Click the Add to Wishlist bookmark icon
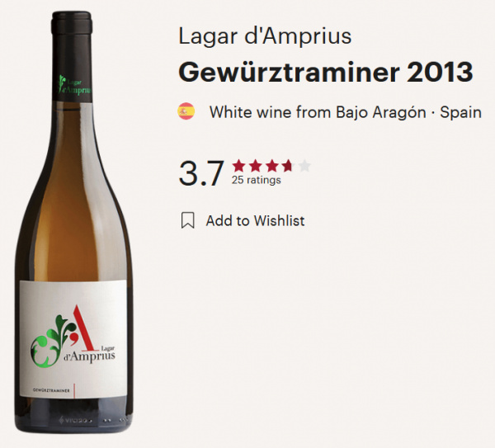This screenshot has height=448, width=495. [187, 220]
